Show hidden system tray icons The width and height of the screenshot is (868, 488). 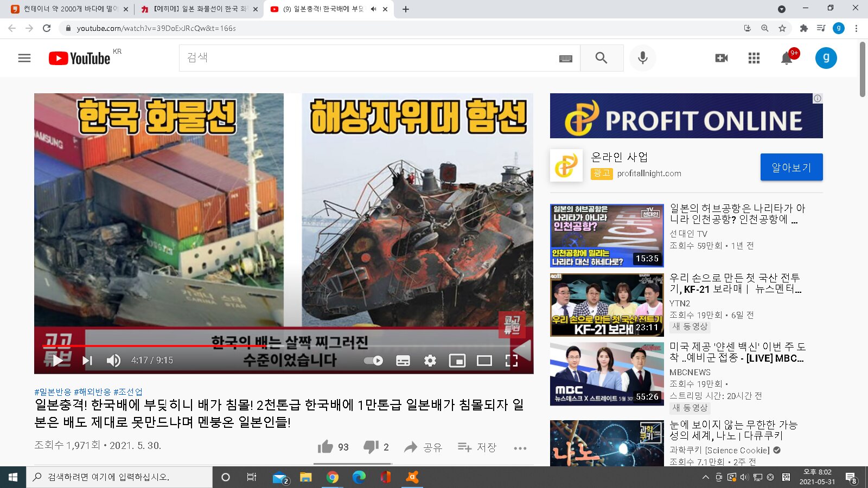tap(705, 477)
